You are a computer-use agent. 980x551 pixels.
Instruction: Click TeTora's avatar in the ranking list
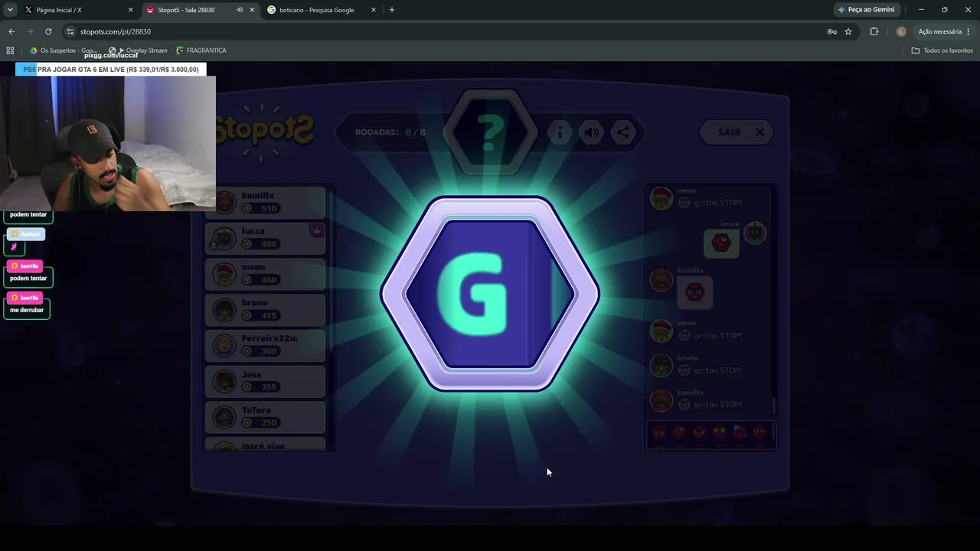pos(224,418)
